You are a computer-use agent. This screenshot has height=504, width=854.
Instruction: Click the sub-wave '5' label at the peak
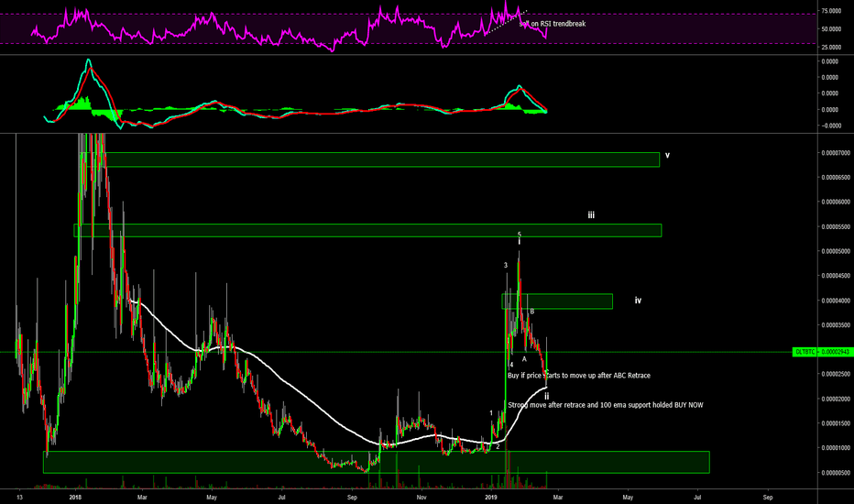(519, 235)
